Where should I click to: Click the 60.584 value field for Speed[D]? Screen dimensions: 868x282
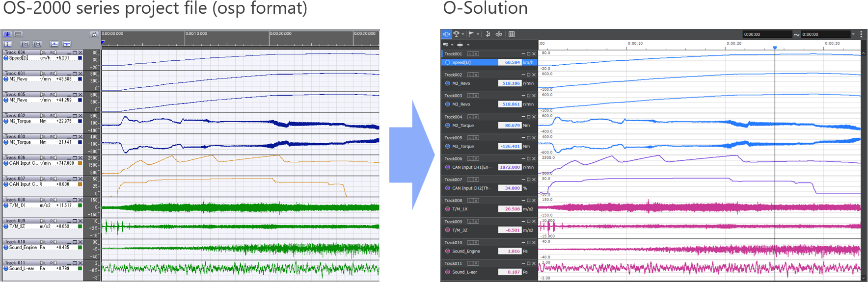coord(510,62)
